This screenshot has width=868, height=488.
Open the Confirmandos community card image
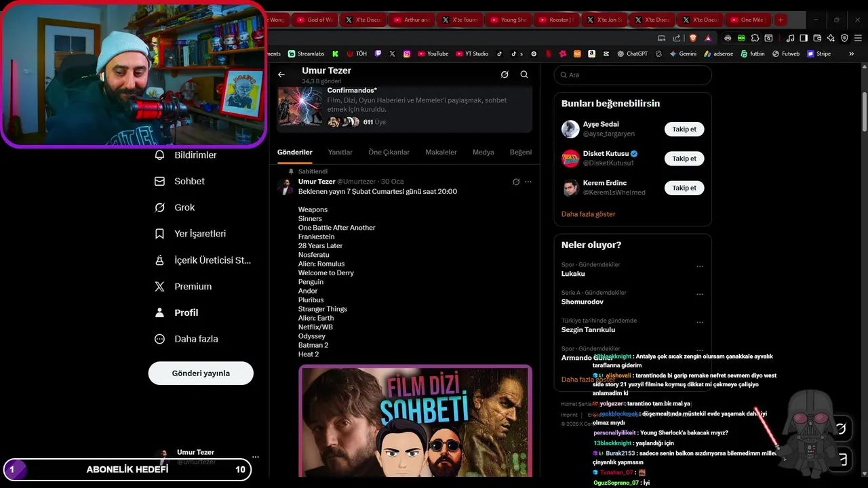(x=300, y=106)
